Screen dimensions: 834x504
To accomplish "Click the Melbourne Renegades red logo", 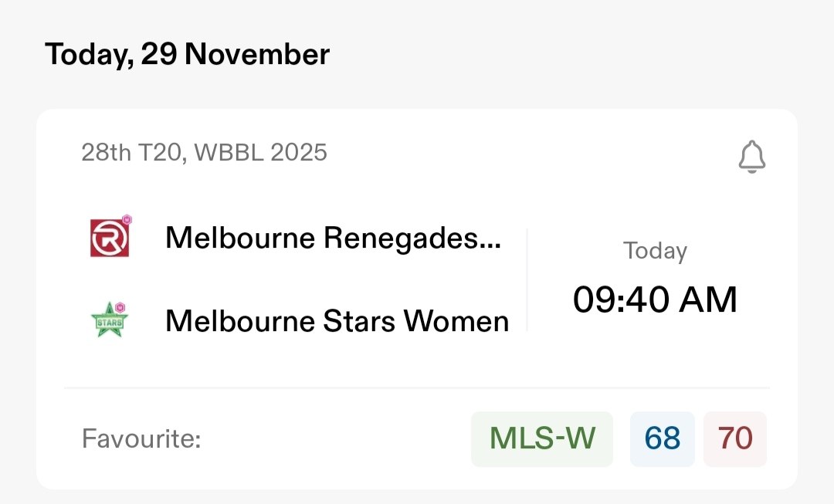I will (109, 238).
